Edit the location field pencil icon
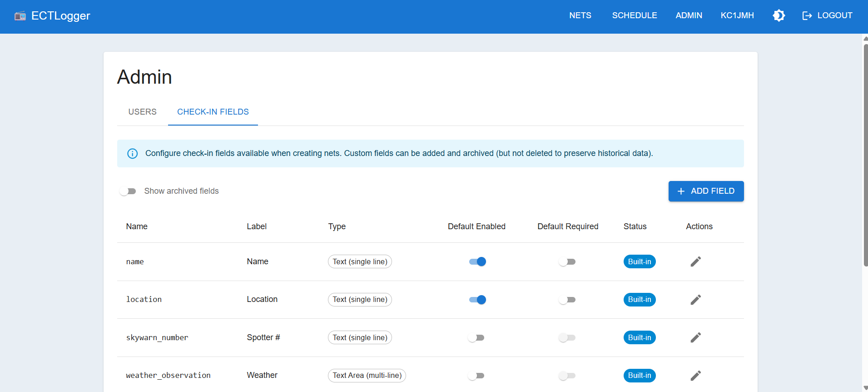868x392 pixels. pyautogui.click(x=695, y=300)
